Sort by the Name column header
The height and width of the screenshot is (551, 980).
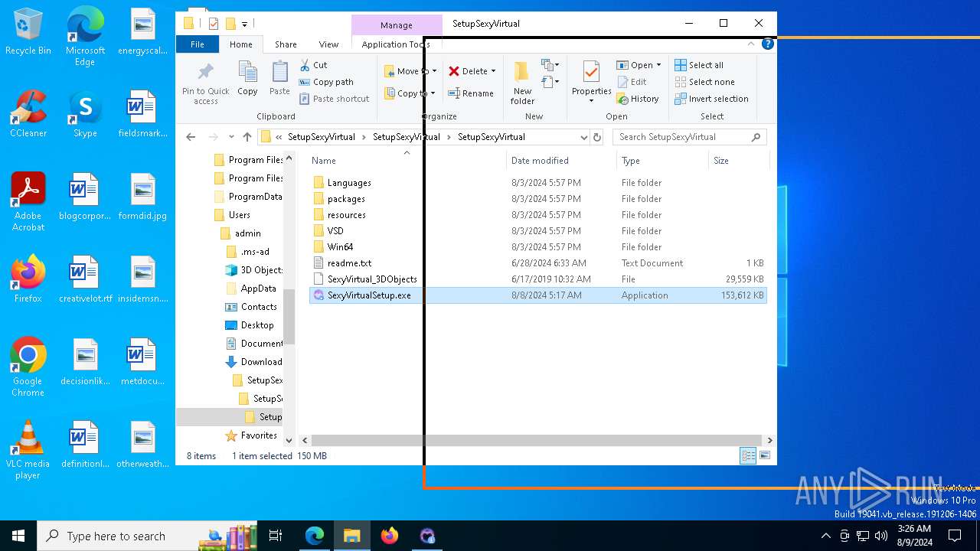point(323,161)
